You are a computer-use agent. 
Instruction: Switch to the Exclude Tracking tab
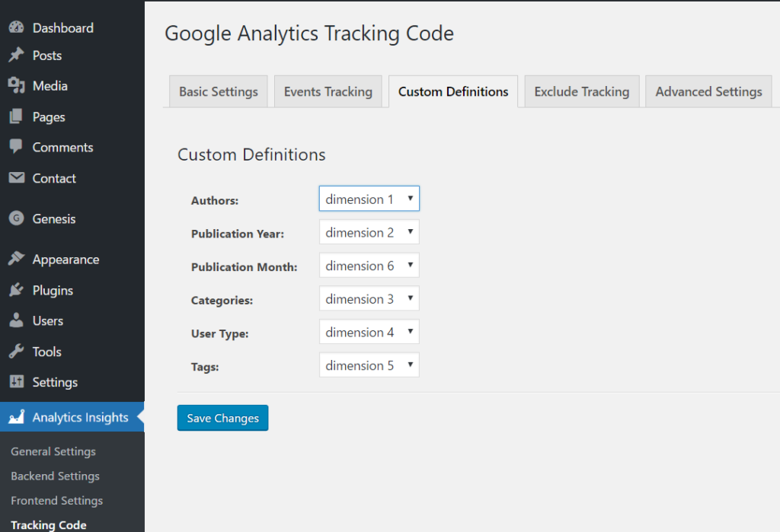click(581, 91)
